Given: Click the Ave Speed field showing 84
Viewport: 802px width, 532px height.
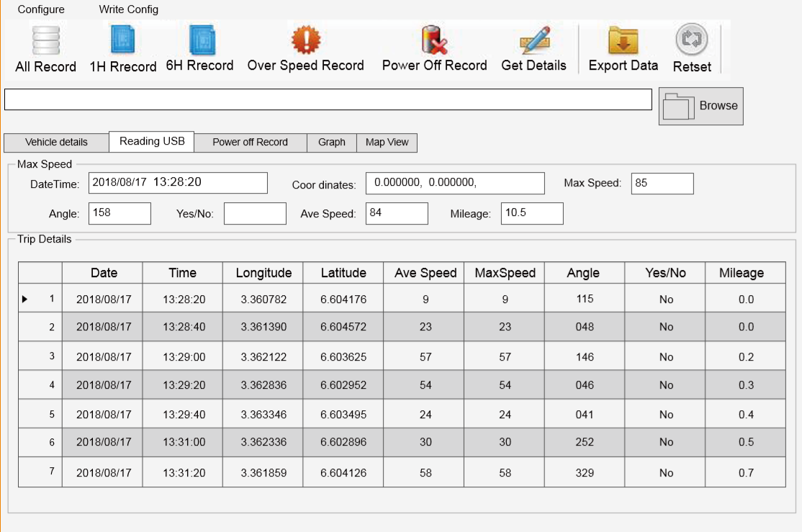Looking at the screenshot, I should tap(397, 213).
